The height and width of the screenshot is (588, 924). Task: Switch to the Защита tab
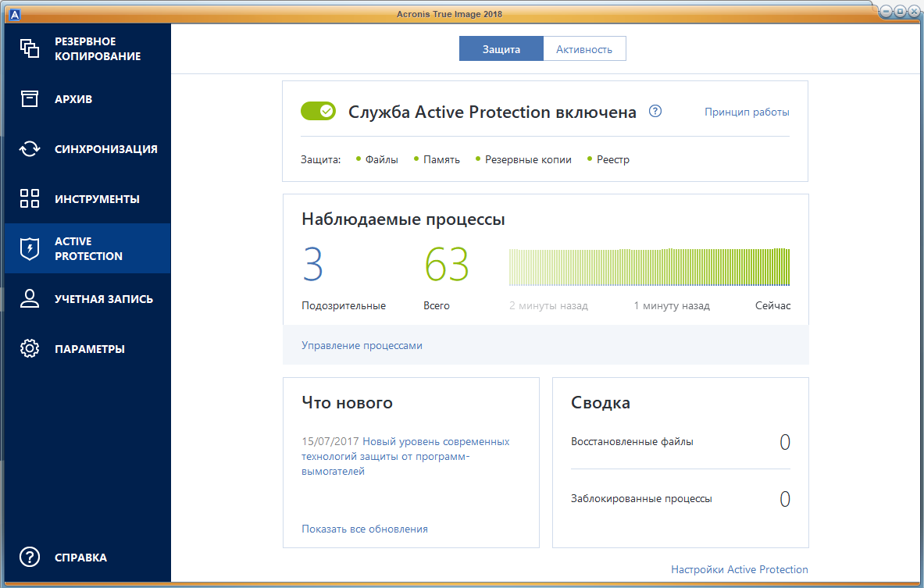pyautogui.click(x=501, y=49)
